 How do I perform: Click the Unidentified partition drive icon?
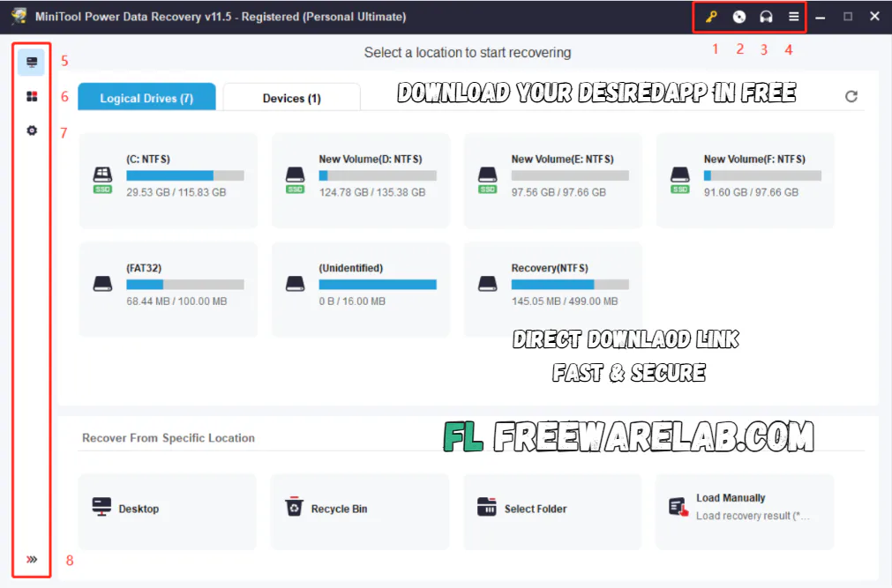pos(295,283)
